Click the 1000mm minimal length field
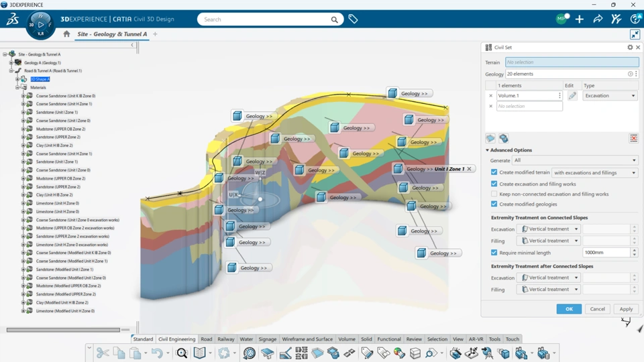 click(606, 253)
